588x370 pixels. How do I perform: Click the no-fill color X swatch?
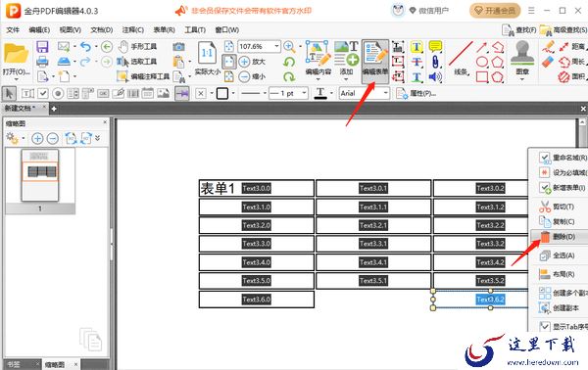pyautogui.click(x=201, y=93)
